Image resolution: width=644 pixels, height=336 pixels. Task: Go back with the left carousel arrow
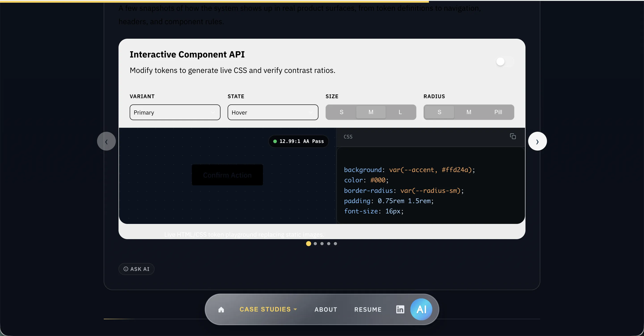[106, 141]
